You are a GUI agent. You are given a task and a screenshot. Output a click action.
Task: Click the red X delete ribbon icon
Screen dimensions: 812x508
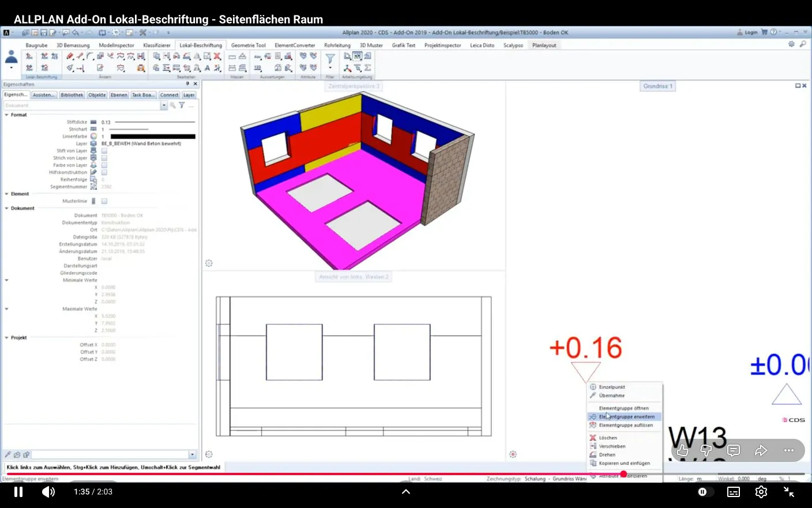coord(217,57)
